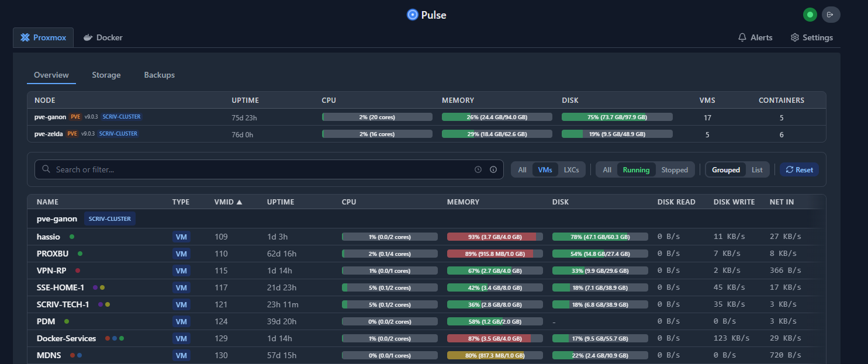Select the pve-ganon node row
This screenshot has width=868, height=364.
point(426,117)
